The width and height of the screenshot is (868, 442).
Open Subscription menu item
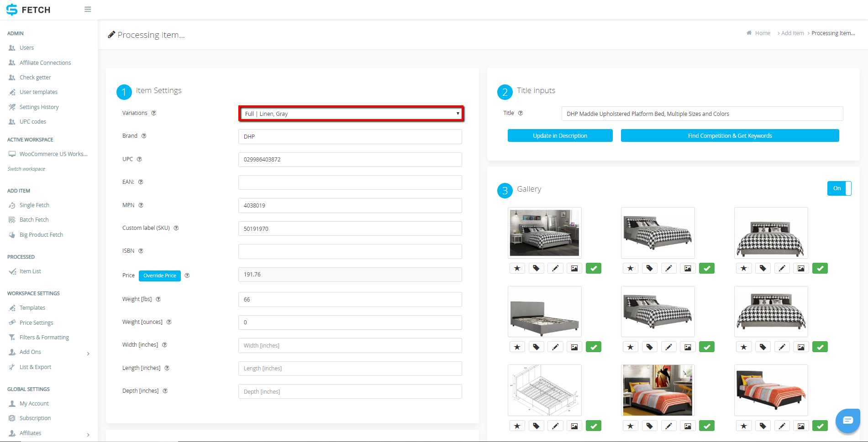click(35, 418)
